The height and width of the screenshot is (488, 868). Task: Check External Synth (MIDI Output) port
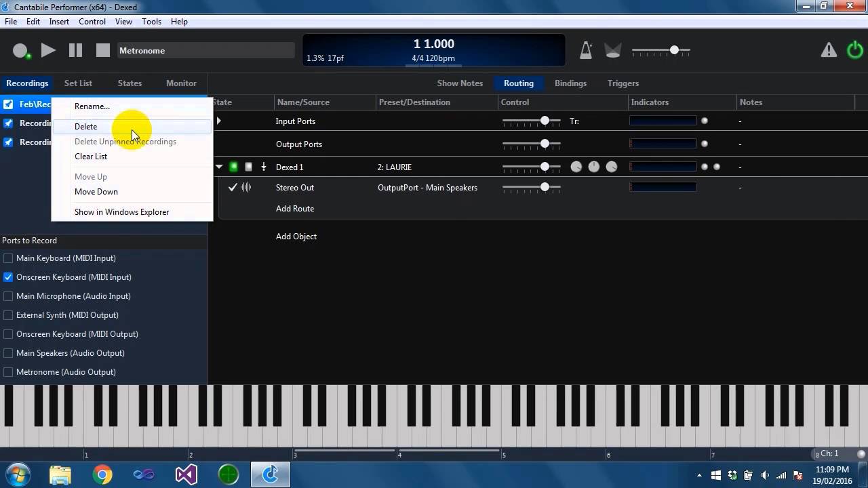tap(8, 315)
